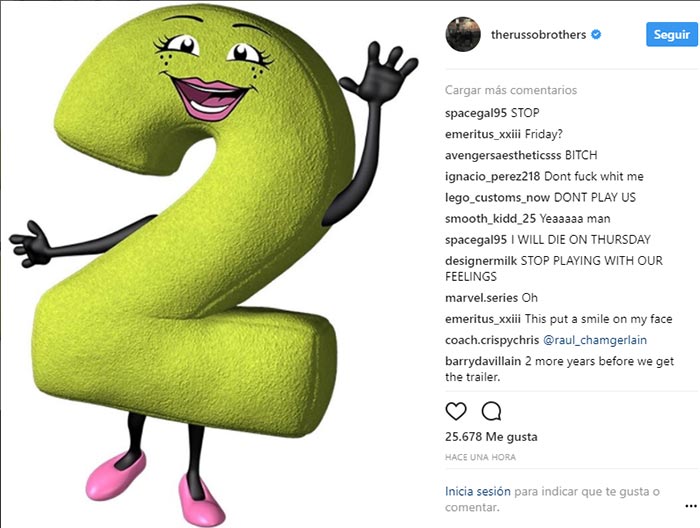Open spacegal95 profile from STOP comment

click(476, 113)
